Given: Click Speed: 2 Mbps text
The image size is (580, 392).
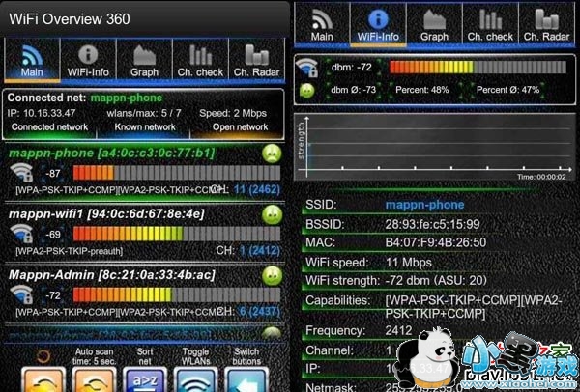Looking at the screenshot, I should pos(233,113).
